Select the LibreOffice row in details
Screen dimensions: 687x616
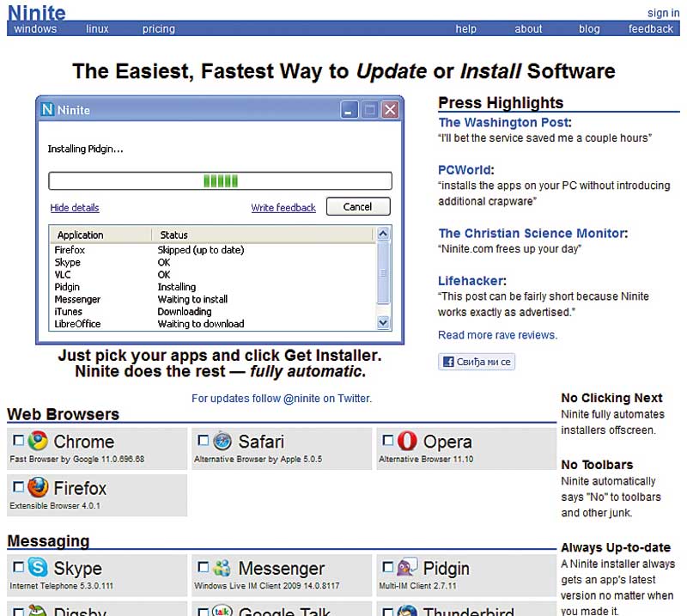point(213,324)
